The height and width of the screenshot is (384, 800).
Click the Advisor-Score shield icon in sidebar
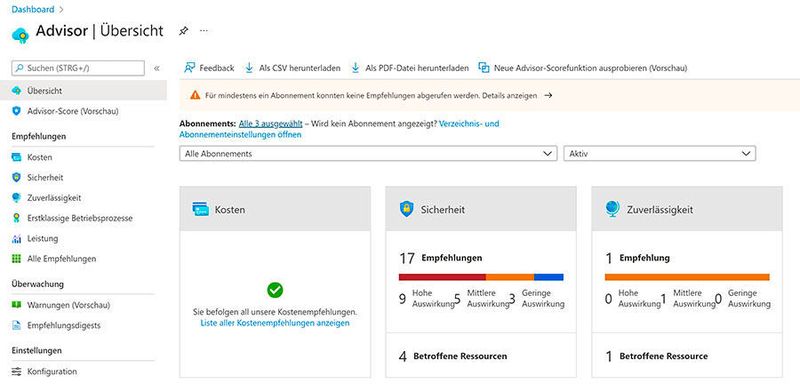tap(16, 111)
